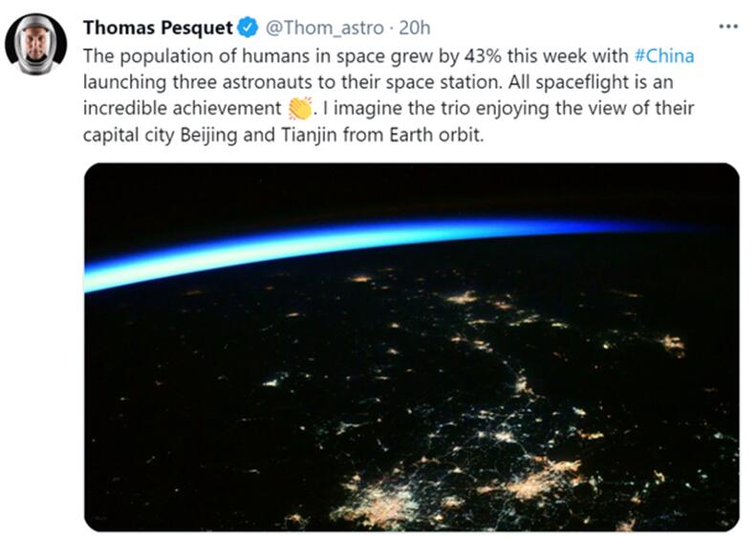Viewport: 756px width, 538px height.
Task: Open the three-dot more options menu
Action: click(x=726, y=24)
